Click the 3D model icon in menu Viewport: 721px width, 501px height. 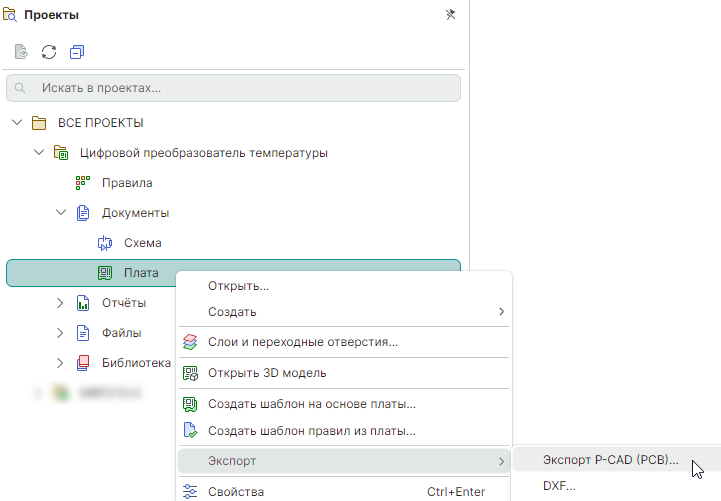pyautogui.click(x=190, y=373)
